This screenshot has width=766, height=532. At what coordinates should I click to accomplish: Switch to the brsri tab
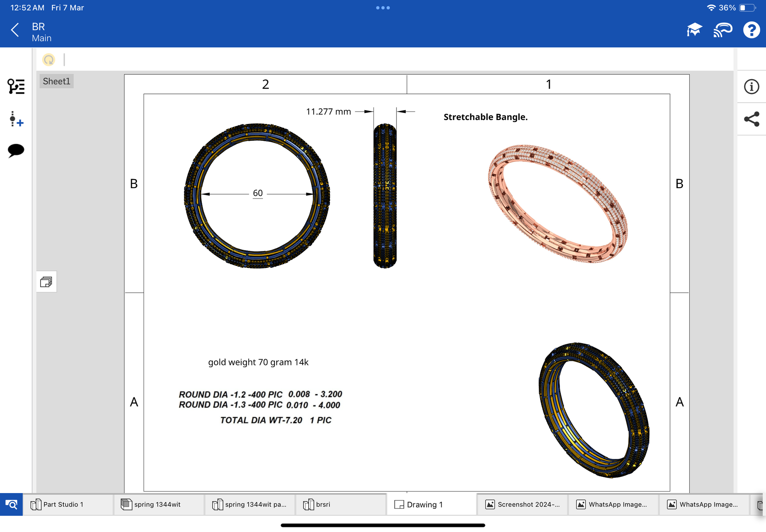(x=323, y=504)
